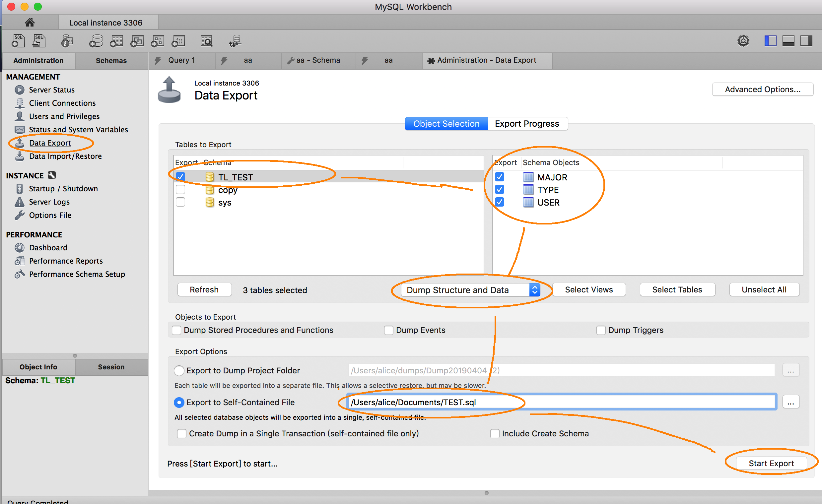
Task: Open the preferences gear icon
Action: click(x=743, y=41)
